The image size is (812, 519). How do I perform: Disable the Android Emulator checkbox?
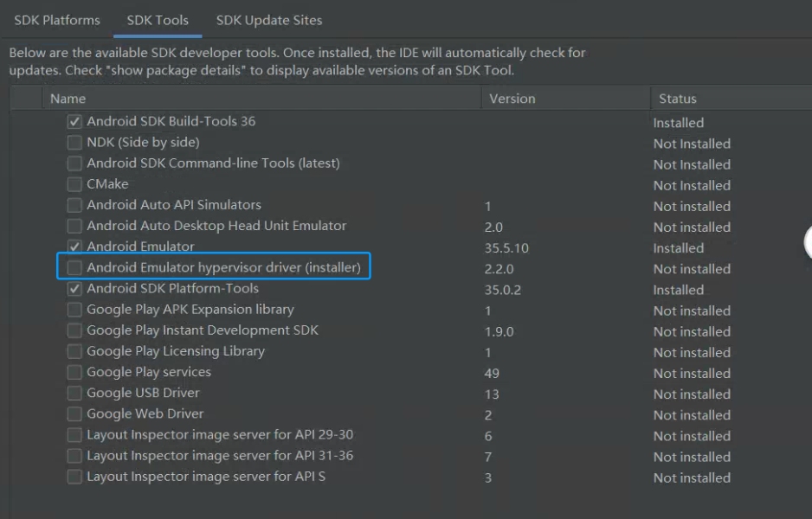[x=74, y=247]
